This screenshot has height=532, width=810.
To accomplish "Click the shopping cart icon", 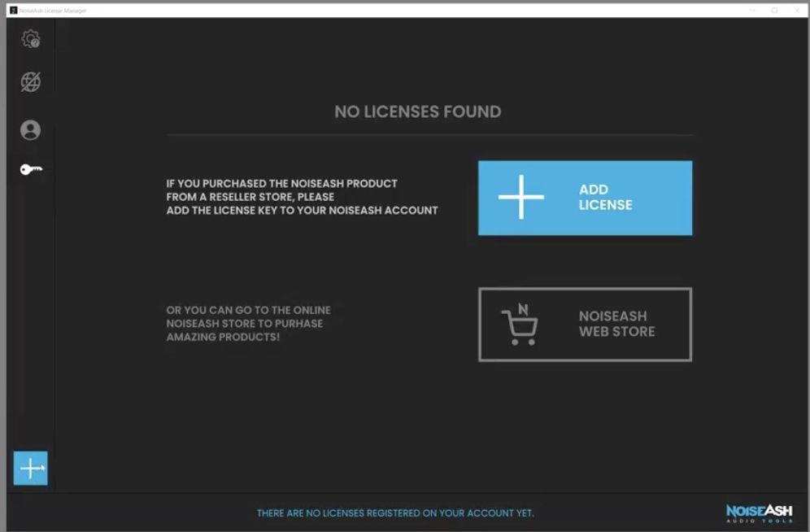I will [520, 325].
